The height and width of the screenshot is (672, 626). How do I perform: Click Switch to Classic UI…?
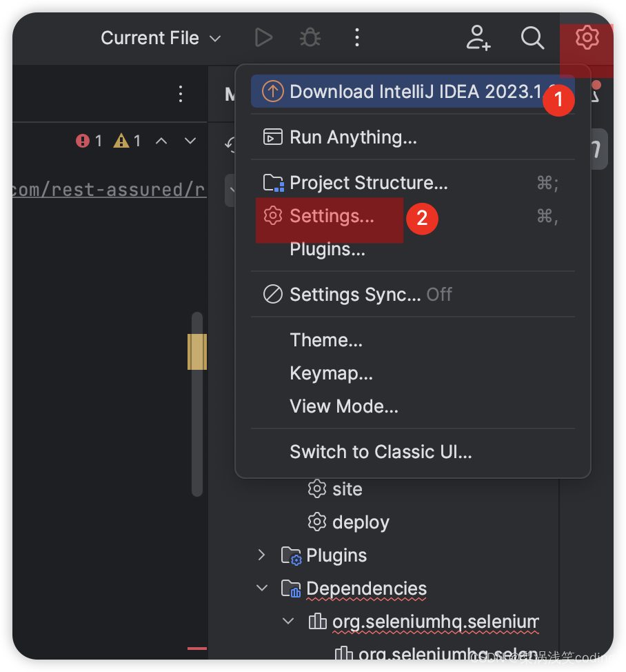click(413, 452)
